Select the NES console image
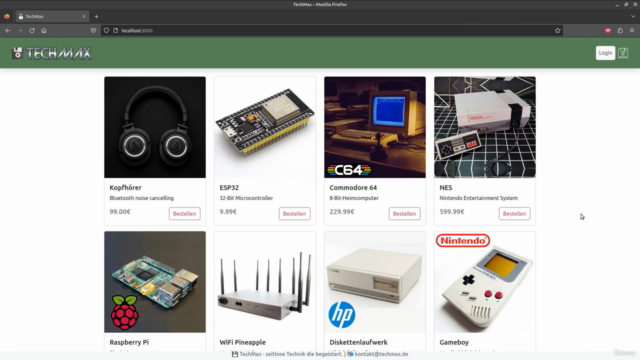Screen dimensions: 640x360 pos(485,127)
